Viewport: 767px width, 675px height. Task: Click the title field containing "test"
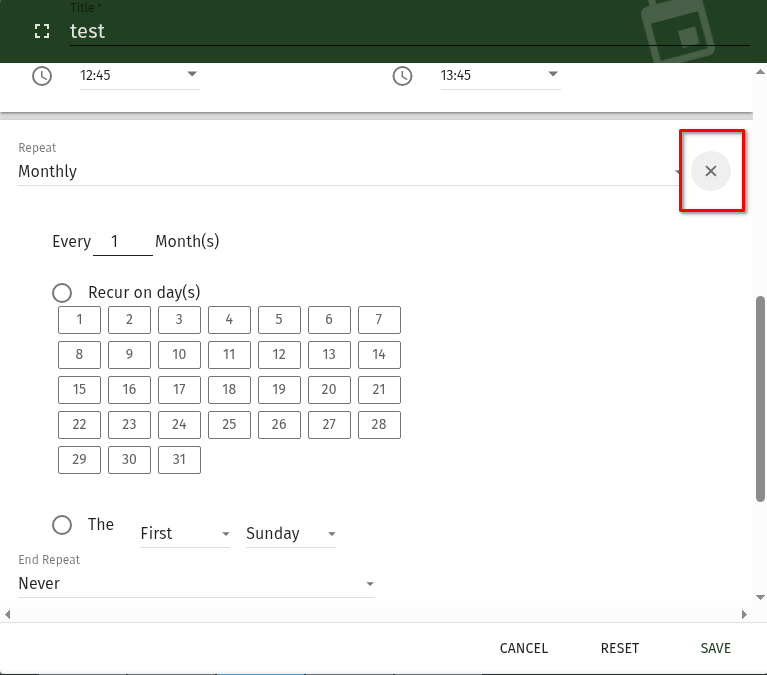(x=400, y=31)
